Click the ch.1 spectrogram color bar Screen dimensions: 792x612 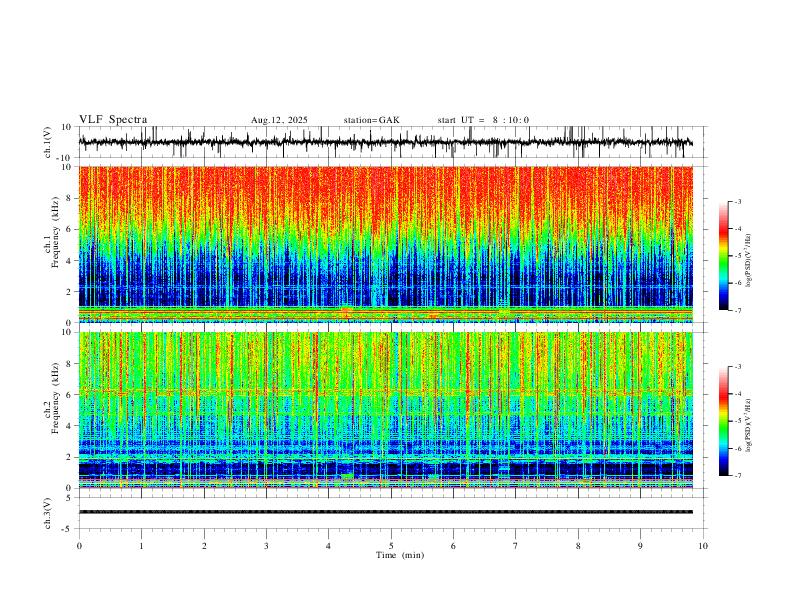tap(723, 256)
